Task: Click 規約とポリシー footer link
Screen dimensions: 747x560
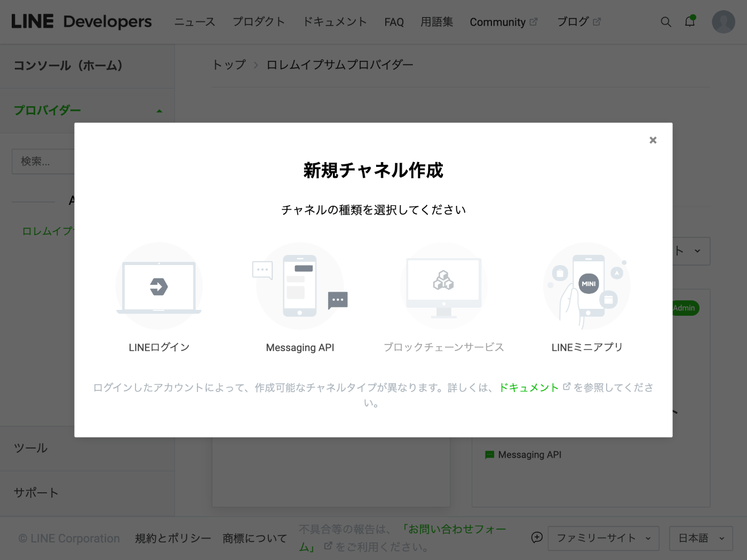Action: pos(173,538)
